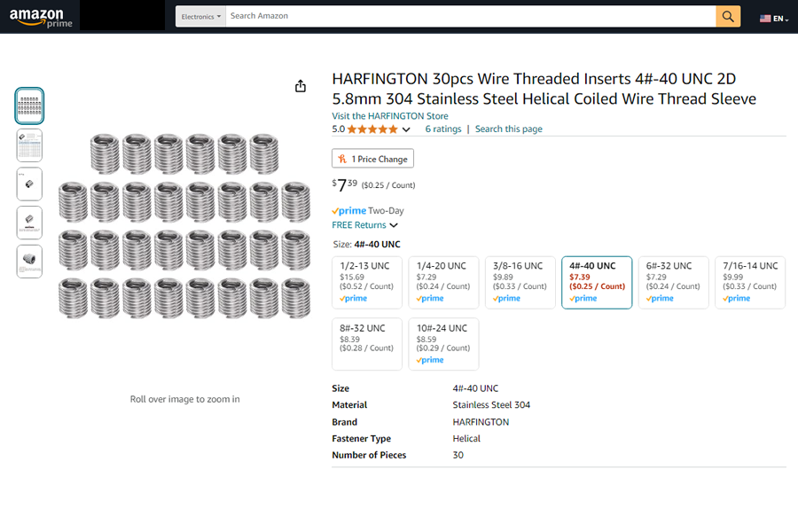Select the third product thumbnail

click(x=29, y=184)
